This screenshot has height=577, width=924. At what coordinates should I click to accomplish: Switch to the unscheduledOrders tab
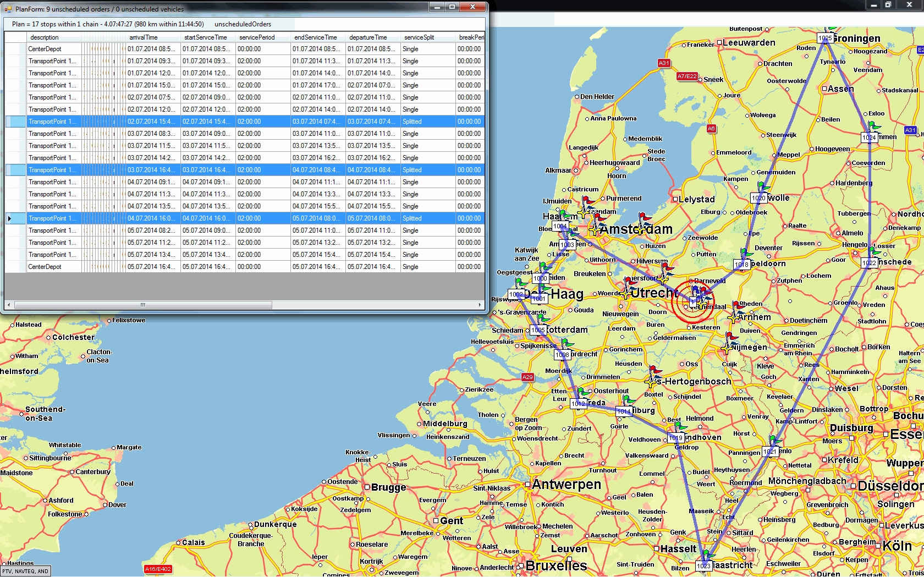pyautogui.click(x=243, y=24)
